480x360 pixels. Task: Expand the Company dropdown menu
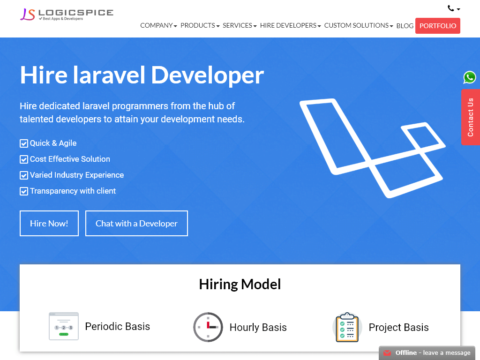coord(158,26)
